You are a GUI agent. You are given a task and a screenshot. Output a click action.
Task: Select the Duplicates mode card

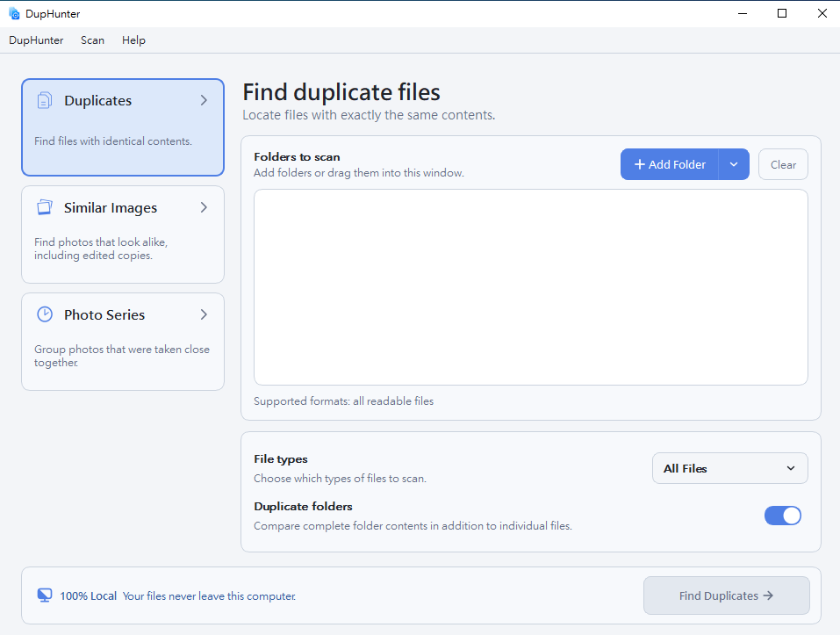point(123,127)
